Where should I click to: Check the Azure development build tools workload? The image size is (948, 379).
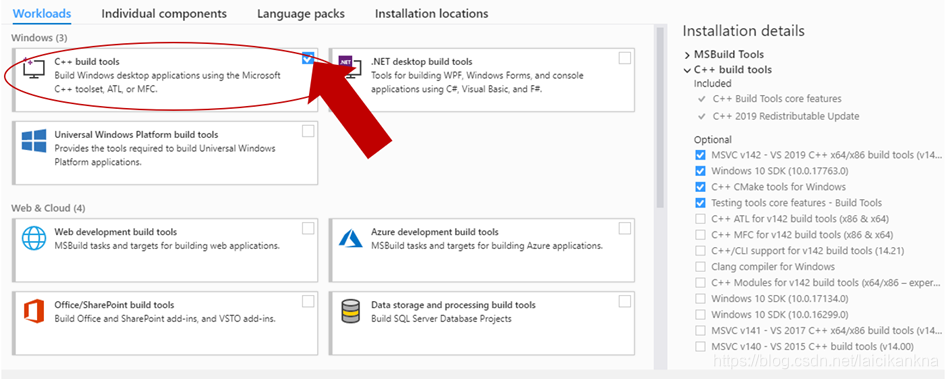pyautogui.click(x=625, y=228)
